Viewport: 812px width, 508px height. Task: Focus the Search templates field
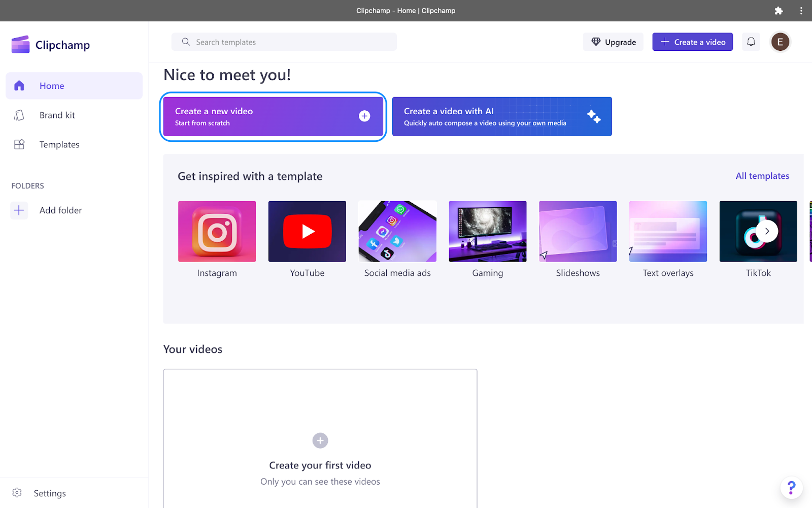click(x=284, y=42)
